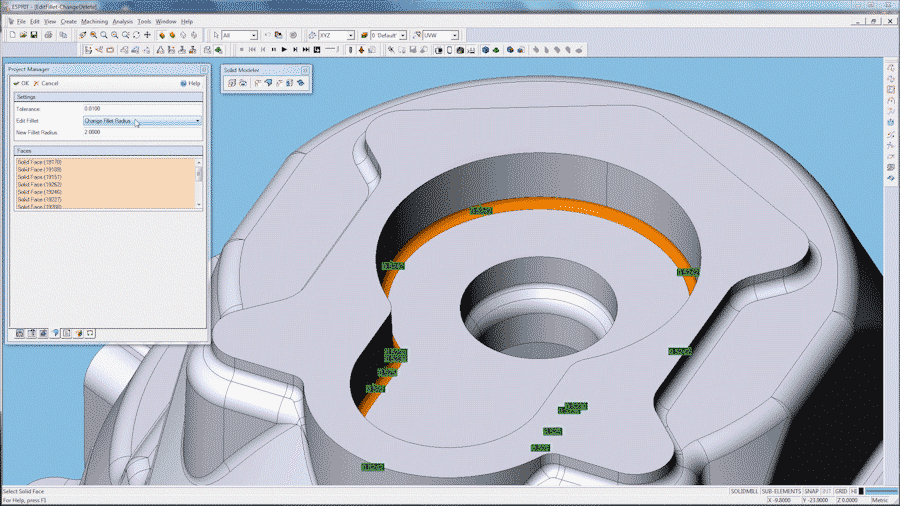Screen dimensions: 900x506
Task: Click the Help button in Project Manager
Action: point(191,83)
